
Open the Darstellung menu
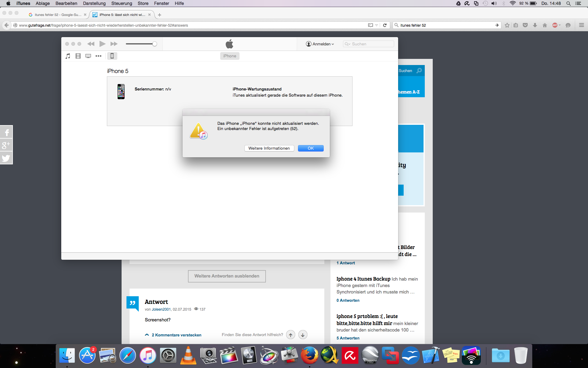coord(94,3)
